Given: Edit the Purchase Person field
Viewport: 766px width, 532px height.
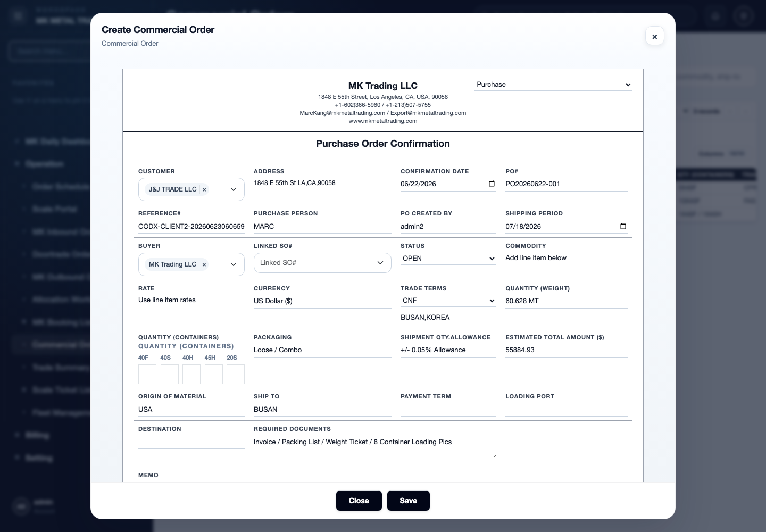Looking at the screenshot, I should (322, 227).
